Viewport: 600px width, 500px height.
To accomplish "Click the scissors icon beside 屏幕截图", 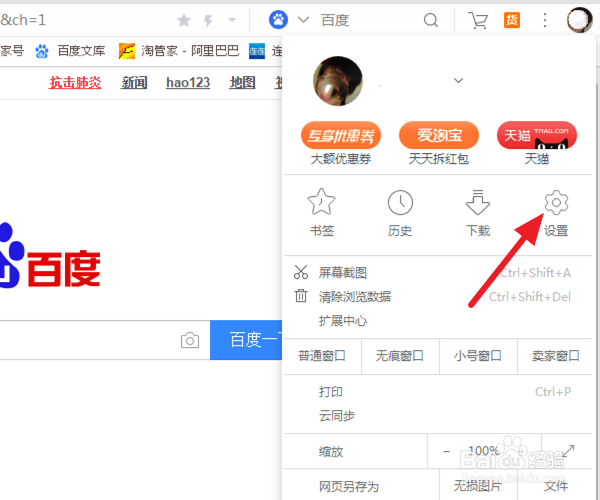I will [301, 272].
